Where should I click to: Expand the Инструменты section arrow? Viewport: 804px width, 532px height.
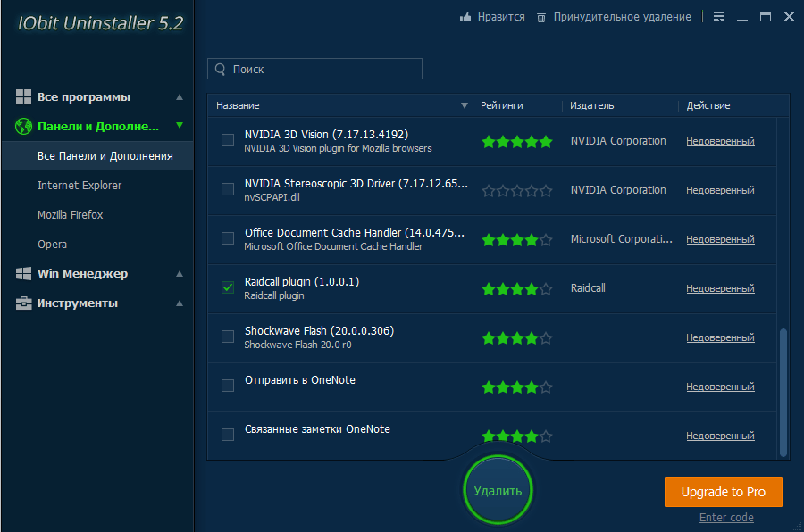[180, 303]
